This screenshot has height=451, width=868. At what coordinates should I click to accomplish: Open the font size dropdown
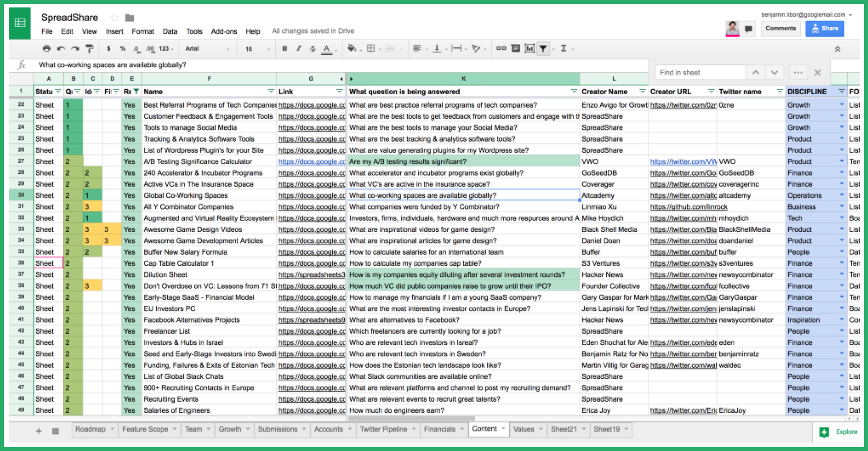click(257, 49)
